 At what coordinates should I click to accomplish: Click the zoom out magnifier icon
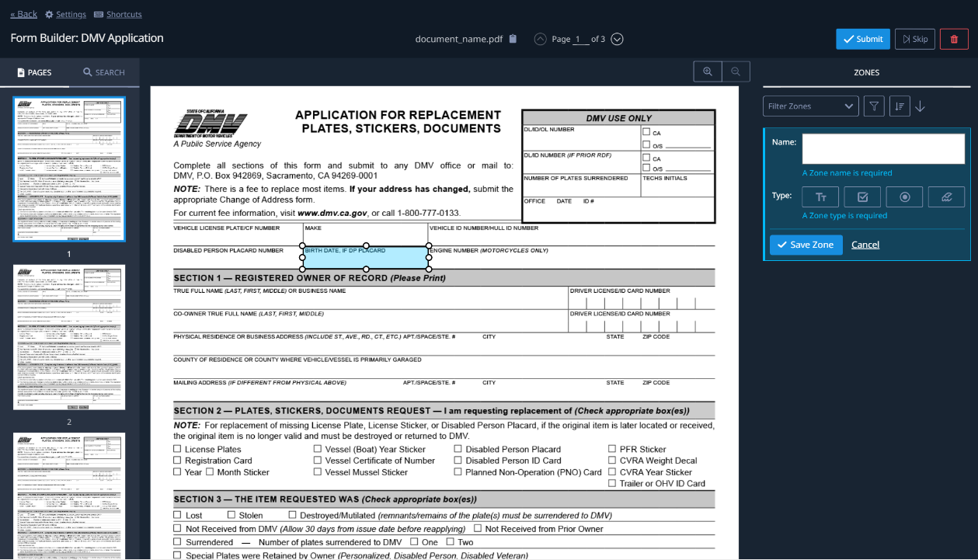pos(736,71)
